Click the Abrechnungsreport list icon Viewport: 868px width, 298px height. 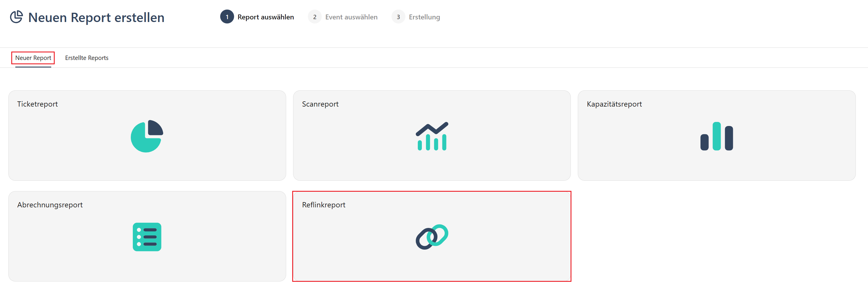[x=147, y=237]
